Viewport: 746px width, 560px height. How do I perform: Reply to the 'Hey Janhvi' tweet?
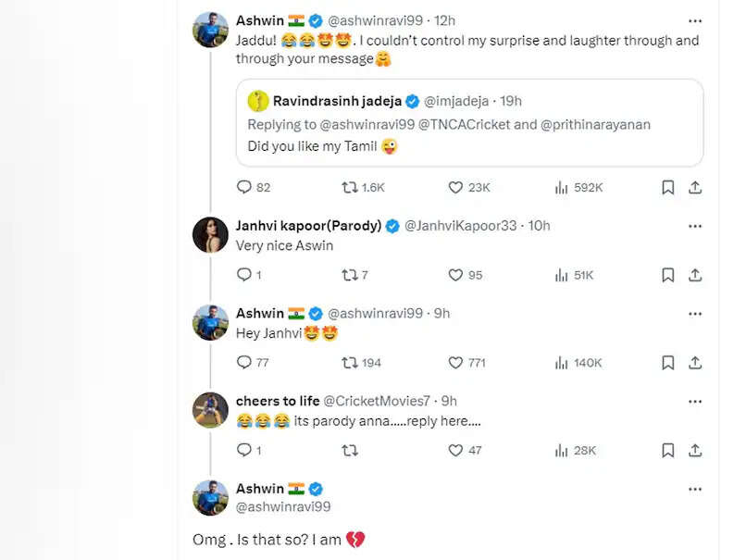[x=244, y=363]
